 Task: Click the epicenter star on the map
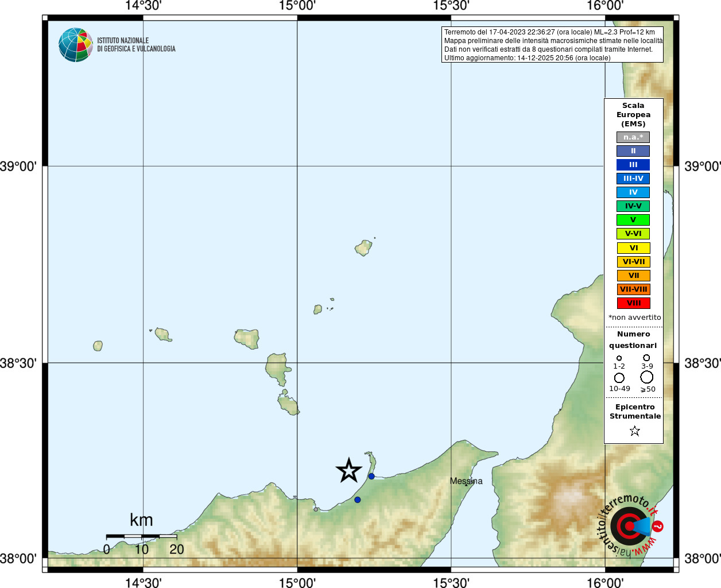click(x=348, y=471)
